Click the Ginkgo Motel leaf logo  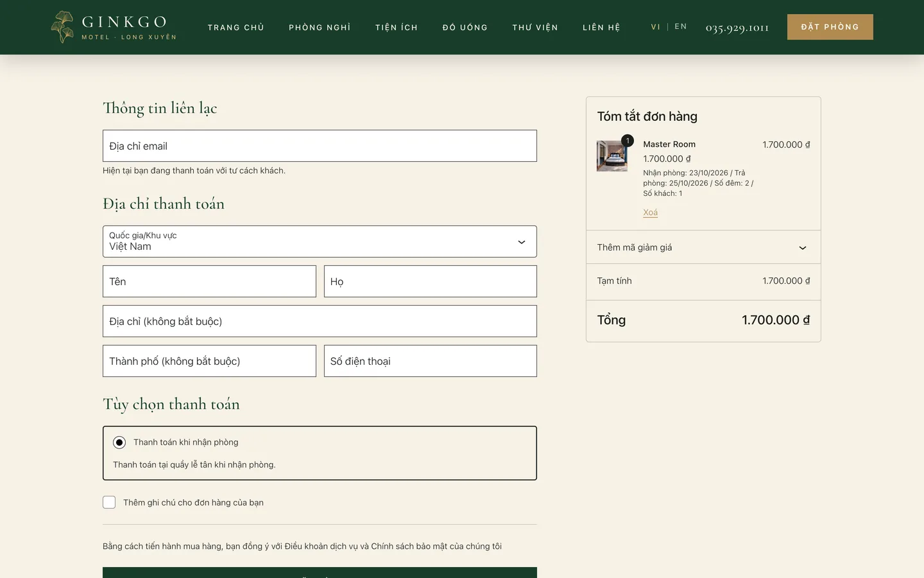click(62, 27)
